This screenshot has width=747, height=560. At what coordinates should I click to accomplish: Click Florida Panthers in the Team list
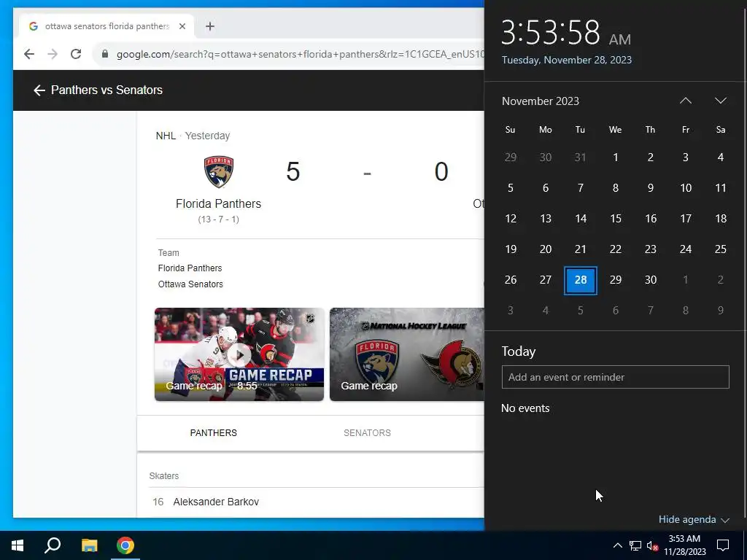tap(190, 268)
